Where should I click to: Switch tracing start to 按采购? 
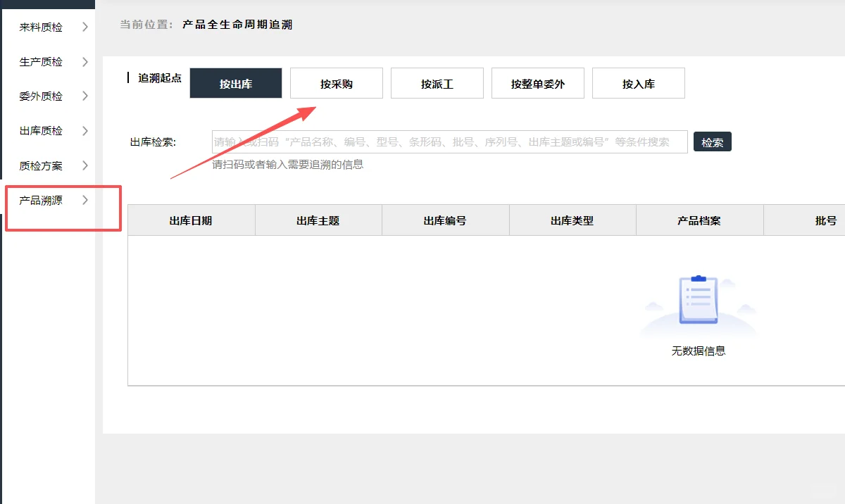point(336,82)
